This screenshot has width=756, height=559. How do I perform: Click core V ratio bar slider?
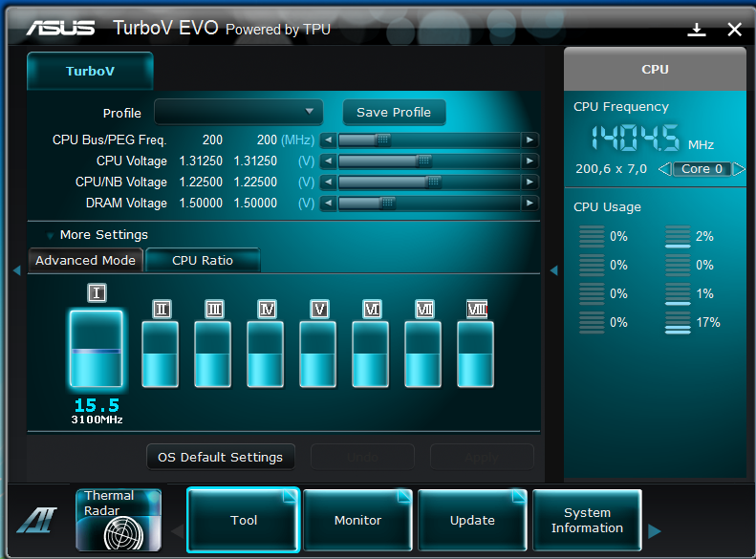pyautogui.click(x=317, y=355)
